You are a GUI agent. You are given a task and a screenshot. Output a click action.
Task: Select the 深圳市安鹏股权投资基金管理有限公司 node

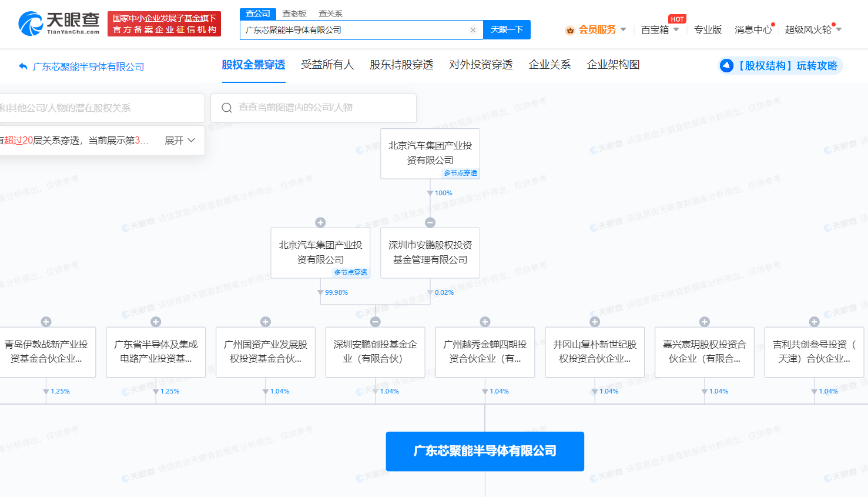(430, 252)
